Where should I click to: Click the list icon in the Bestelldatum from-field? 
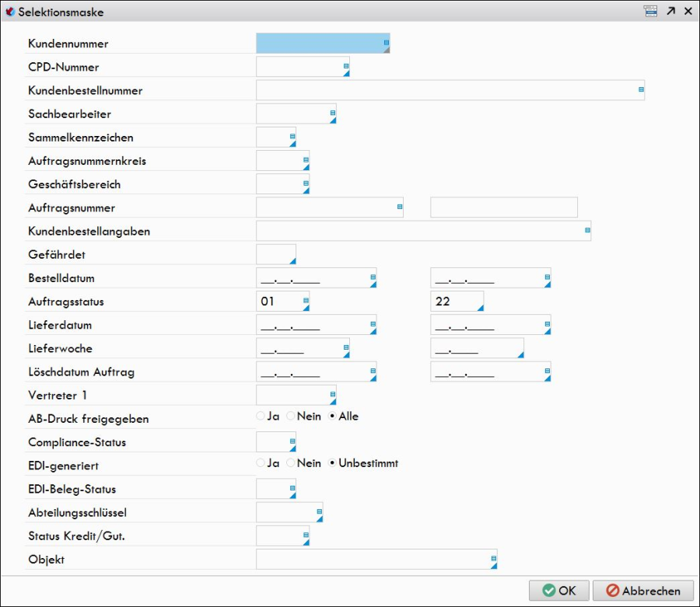pos(373,277)
